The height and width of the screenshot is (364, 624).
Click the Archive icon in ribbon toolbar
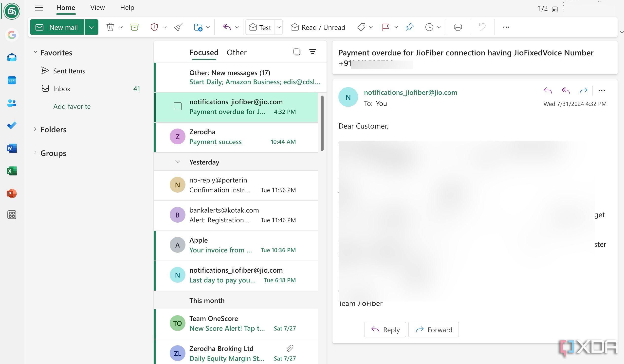click(x=134, y=27)
